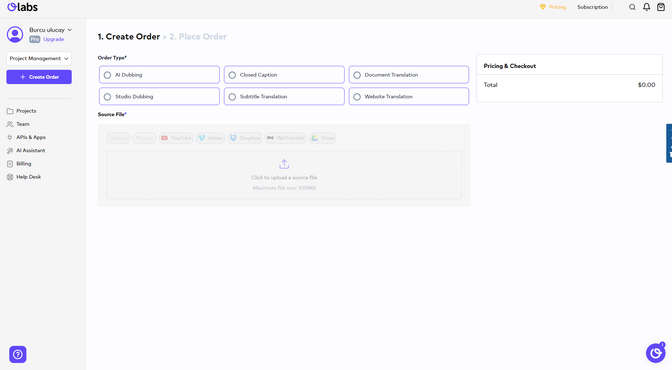Select Subtitle Translation order type
Viewport: 672px width, 370px height.
tap(284, 96)
